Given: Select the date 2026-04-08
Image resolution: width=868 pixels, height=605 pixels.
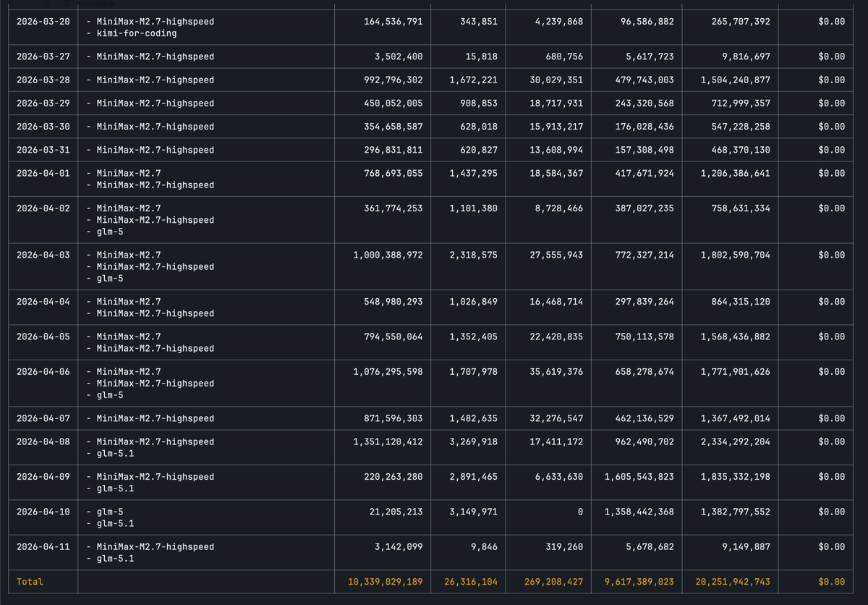Looking at the screenshot, I should point(43,441).
